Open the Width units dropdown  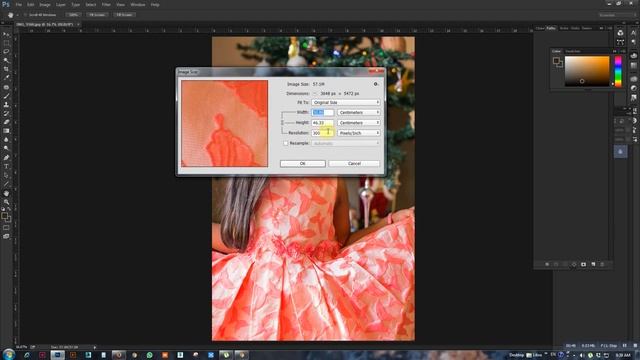[x=359, y=112]
